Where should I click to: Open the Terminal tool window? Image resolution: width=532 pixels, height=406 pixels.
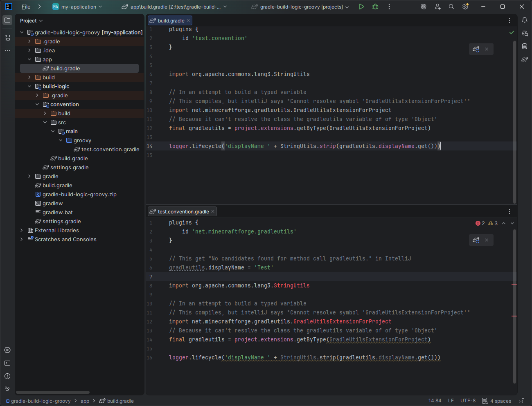coord(7,363)
